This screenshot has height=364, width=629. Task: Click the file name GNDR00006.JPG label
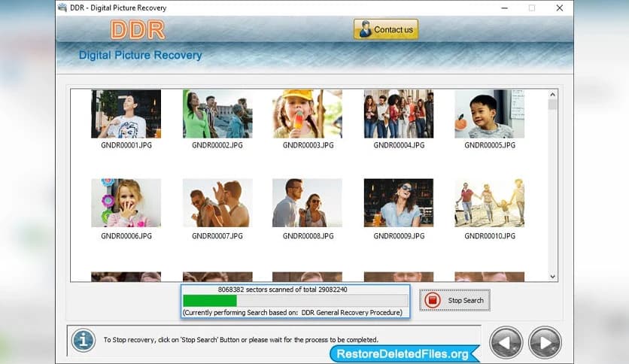[x=126, y=236]
